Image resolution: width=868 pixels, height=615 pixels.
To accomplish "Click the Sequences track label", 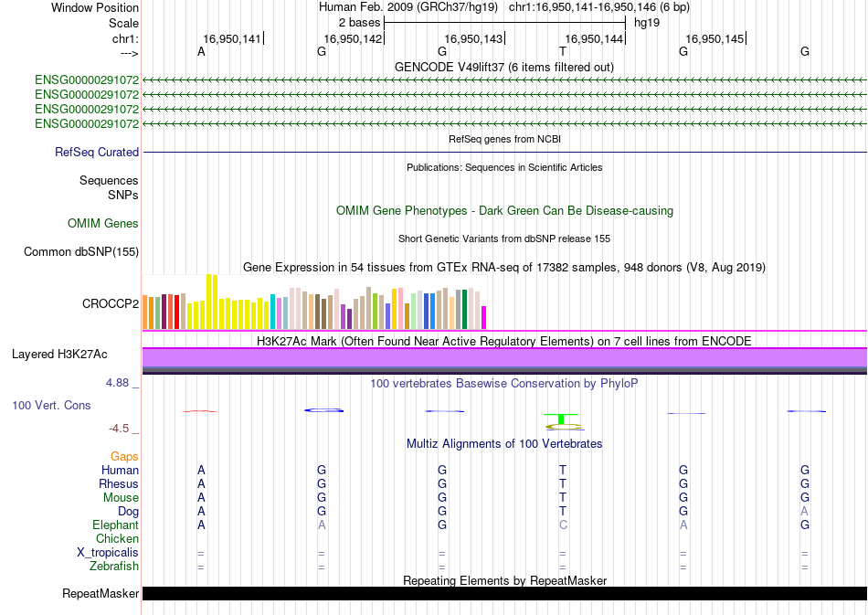I will pyautogui.click(x=109, y=180).
